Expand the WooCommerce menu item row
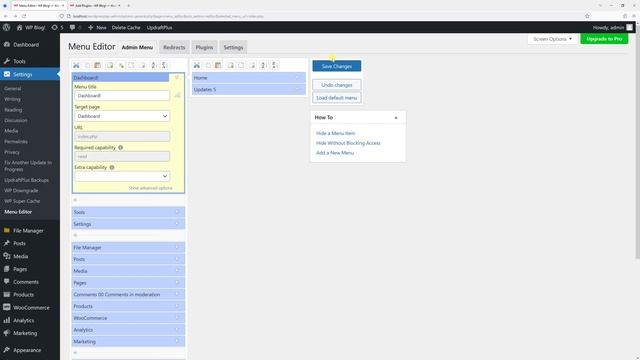Screen dimensions: 640x360 pos(177,318)
